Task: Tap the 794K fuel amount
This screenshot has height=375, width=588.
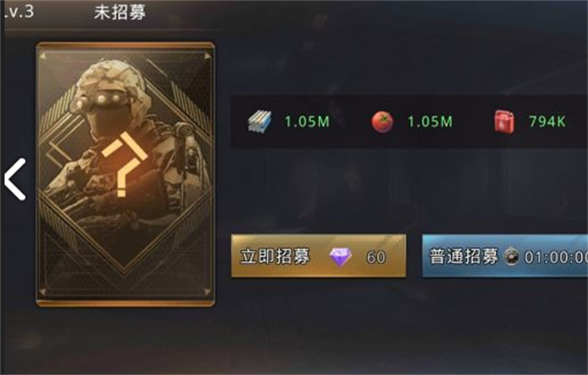Action: click(547, 122)
